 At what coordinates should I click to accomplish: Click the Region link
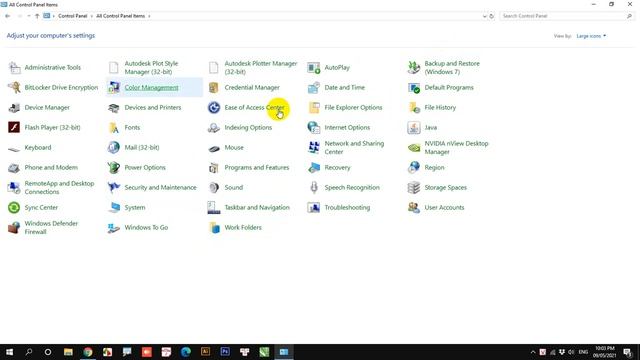[434, 167]
